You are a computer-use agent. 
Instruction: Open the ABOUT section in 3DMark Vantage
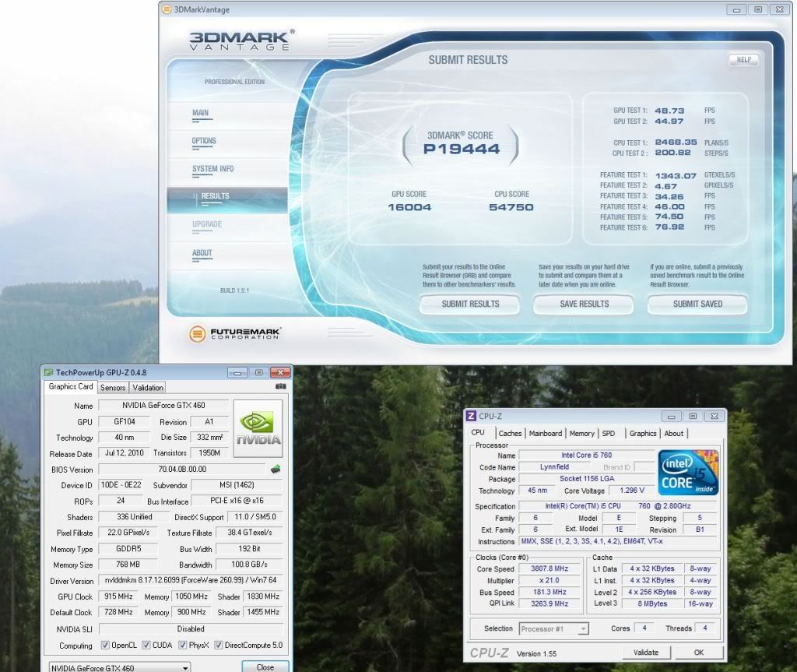tap(202, 253)
